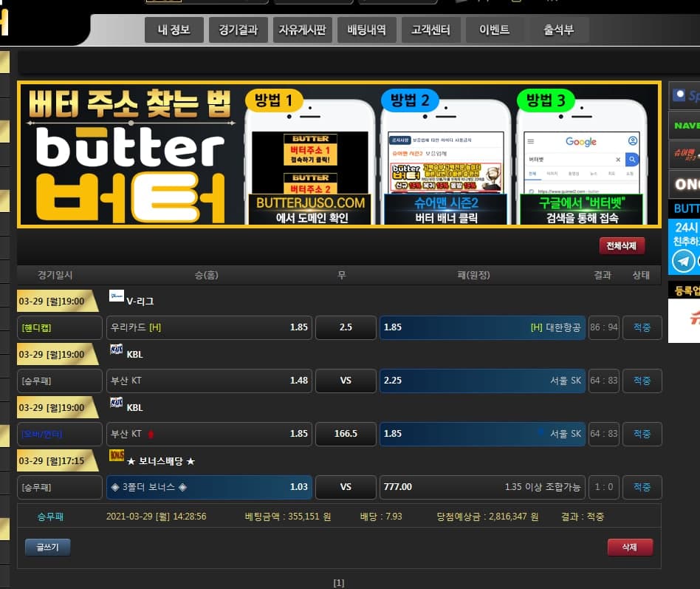This screenshot has width=700, height=589.
Task: Click the NAVER banner in the right sidebar
Action: pyautogui.click(x=684, y=126)
